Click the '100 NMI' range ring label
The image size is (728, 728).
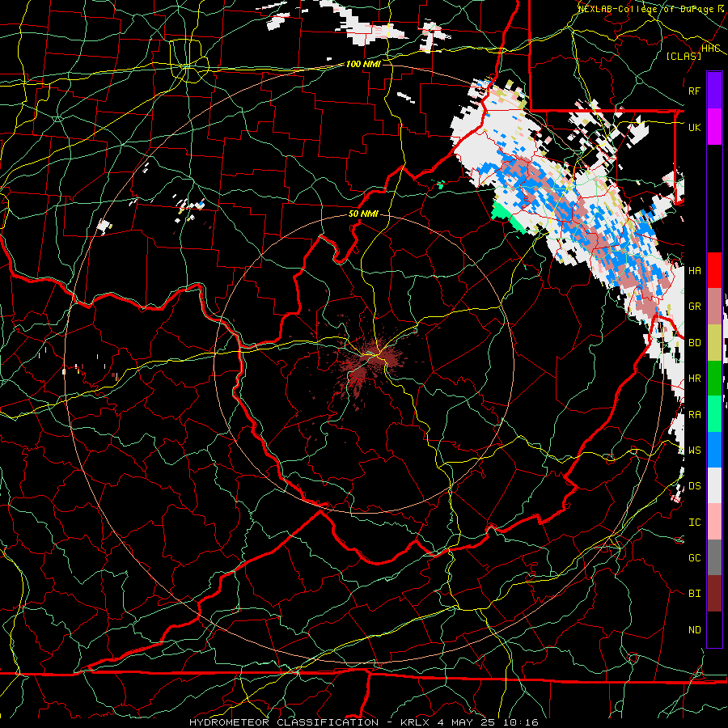tap(363, 64)
